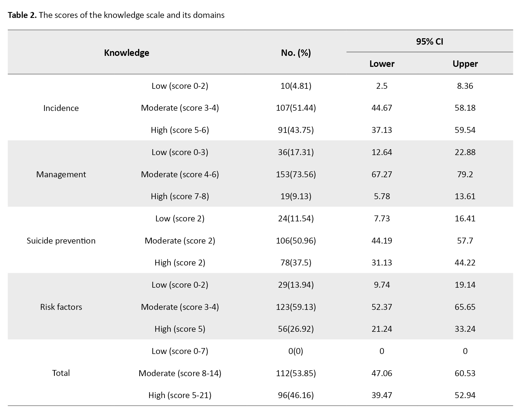Click the Risk factors domain label
This screenshot has width=514, height=420.
pos(61,307)
